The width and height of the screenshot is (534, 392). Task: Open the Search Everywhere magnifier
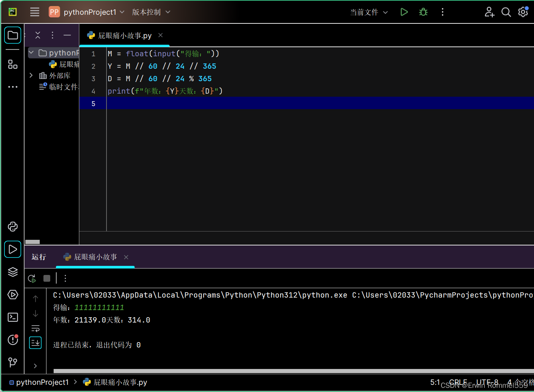506,12
